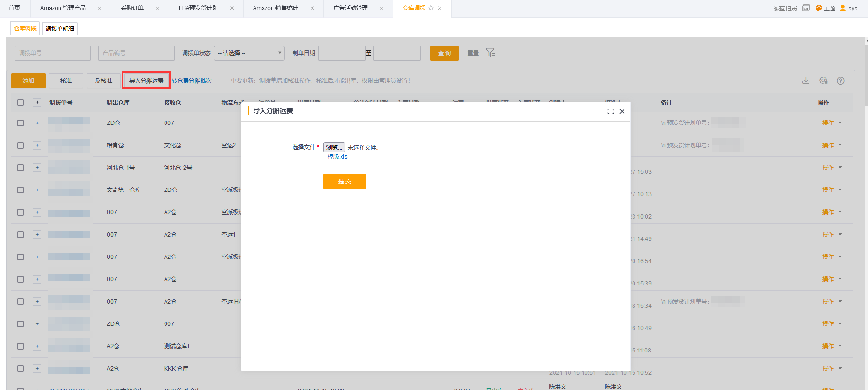Click the 主题 theme palette icon
This screenshot has width=868, height=390.
819,8
